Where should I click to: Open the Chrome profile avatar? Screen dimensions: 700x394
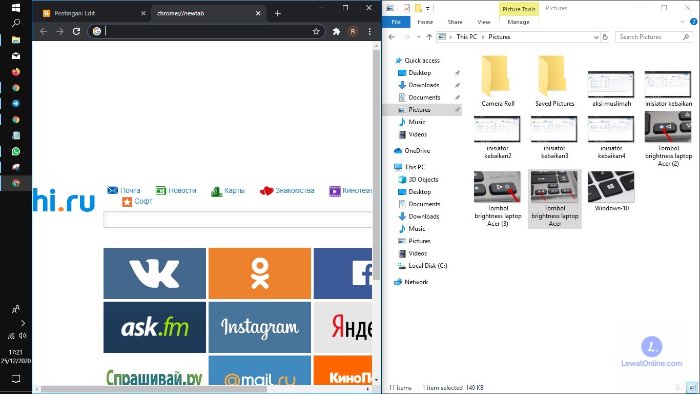(353, 31)
